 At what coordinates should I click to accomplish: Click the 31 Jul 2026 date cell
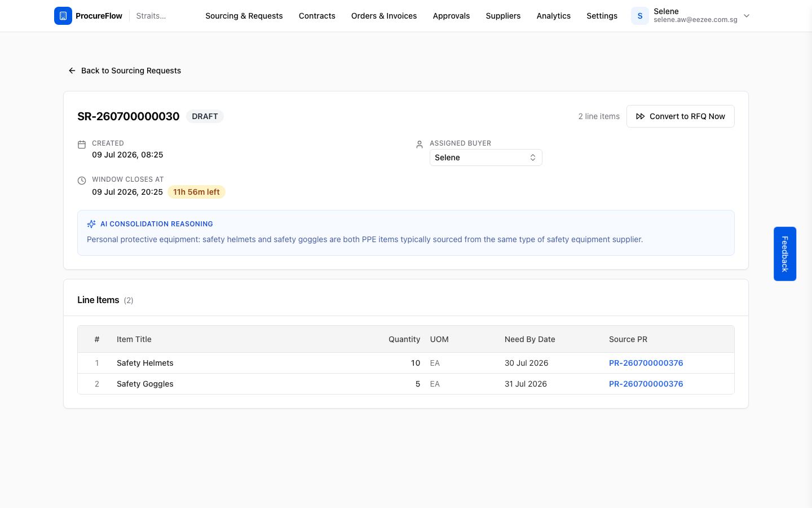click(x=526, y=384)
